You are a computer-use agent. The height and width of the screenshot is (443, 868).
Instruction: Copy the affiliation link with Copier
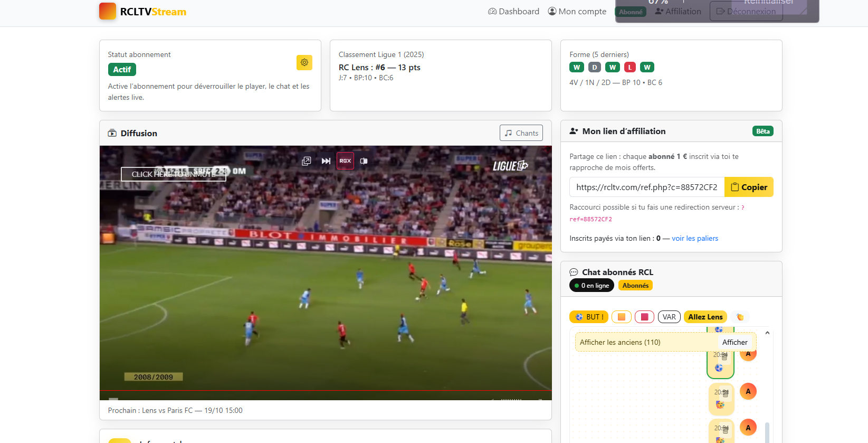749,187
